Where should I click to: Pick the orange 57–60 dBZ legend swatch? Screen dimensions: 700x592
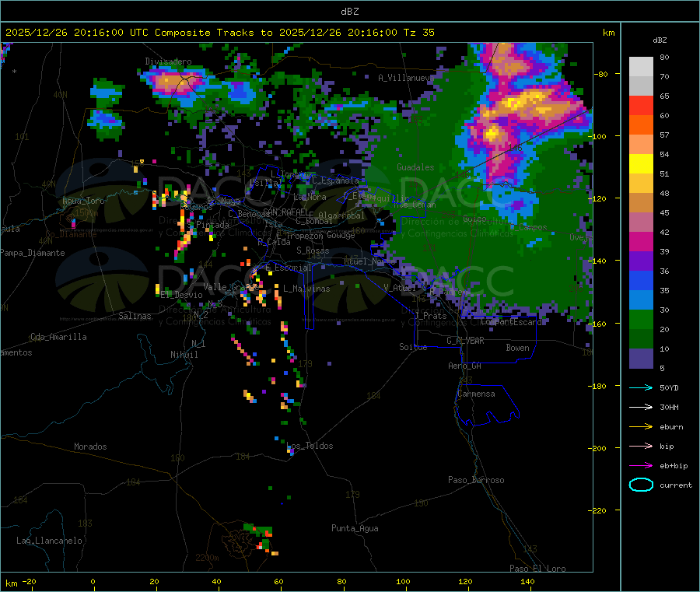click(641, 125)
